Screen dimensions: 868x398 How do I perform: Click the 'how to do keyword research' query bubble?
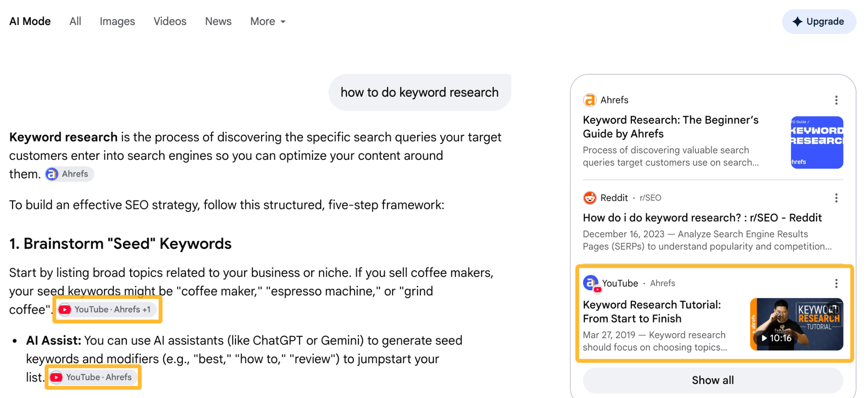[x=420, y=92]
